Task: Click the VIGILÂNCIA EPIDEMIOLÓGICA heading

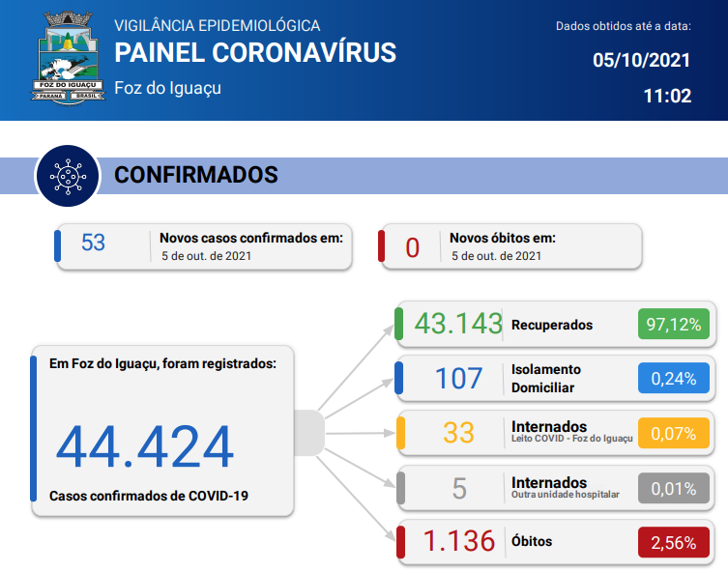Action: pyautogui.click(x=218, y=25)
